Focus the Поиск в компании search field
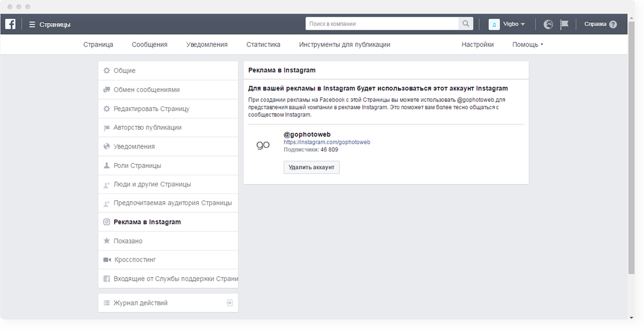 pyautogui.click(x=382, y=24)
